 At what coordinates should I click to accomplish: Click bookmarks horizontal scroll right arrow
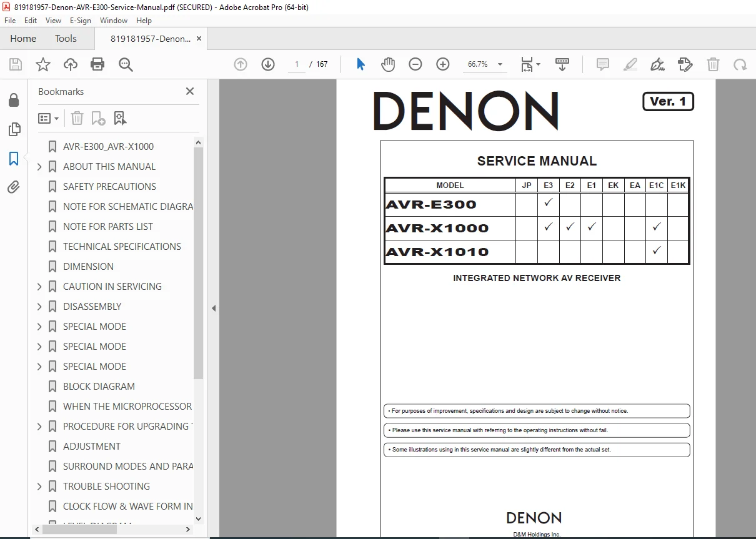[189, 529]
